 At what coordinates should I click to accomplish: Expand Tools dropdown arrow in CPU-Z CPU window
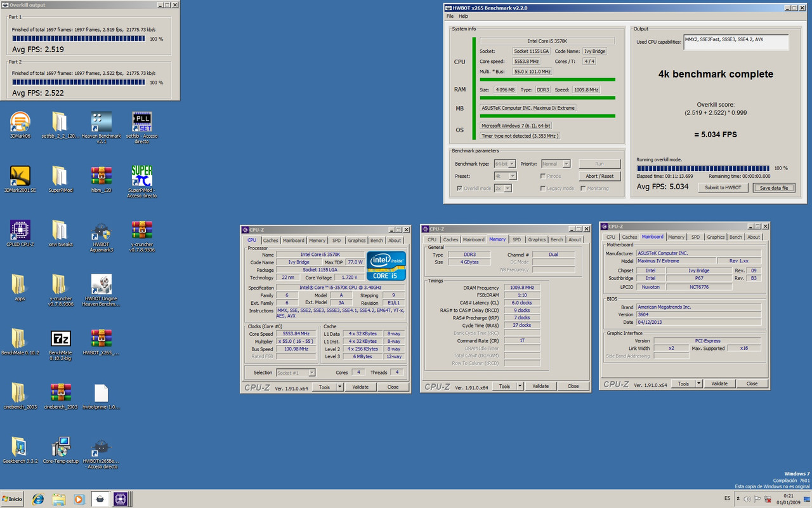point(339,387)
